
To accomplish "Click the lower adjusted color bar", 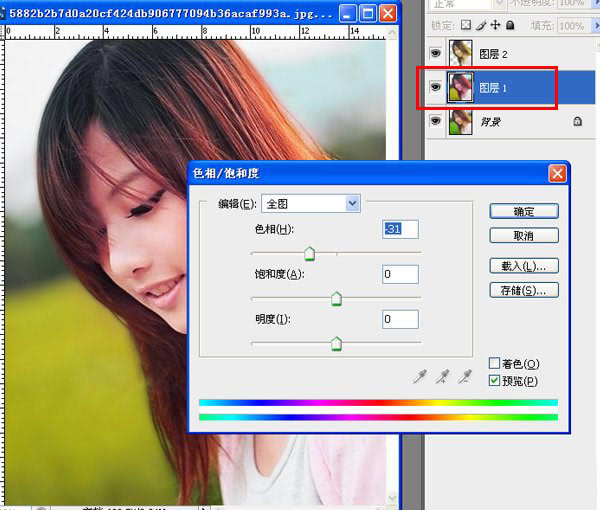I will [x=378, y=417].
